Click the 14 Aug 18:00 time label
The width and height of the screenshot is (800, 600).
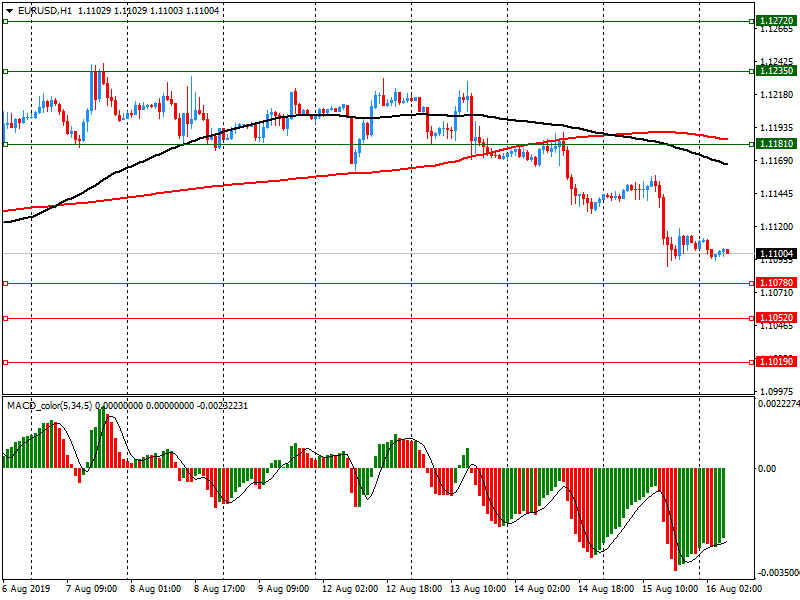point(606,589)
